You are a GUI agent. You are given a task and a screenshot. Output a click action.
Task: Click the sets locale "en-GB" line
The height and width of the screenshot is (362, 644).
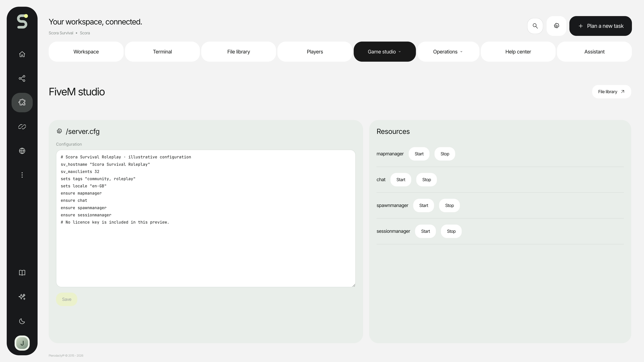[84, 186]
